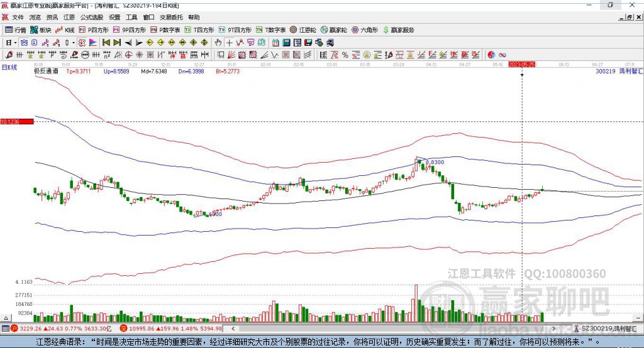Toggle the colored volume profile icon
Screen dimensions: 644x348
click(x=93, y=43)
